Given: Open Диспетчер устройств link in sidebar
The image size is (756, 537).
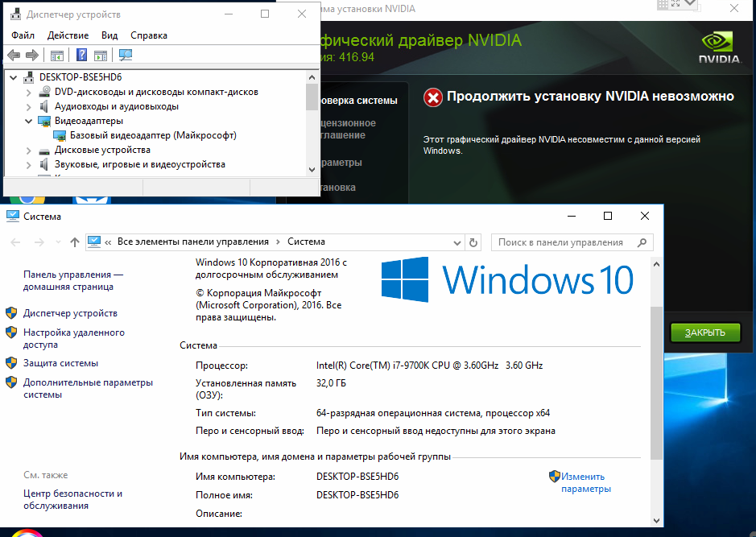Looking at the screenshot, I should coord(70,313).
